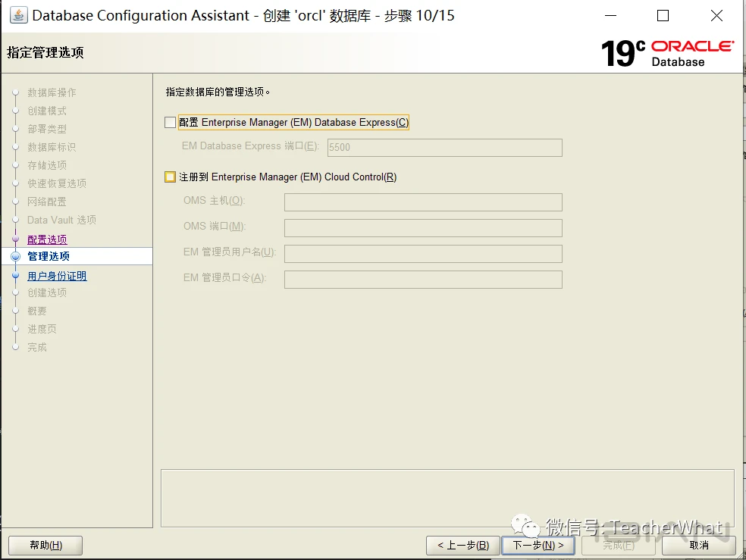Click the 完成 step label in sidebar
The width and height of the screenshot is (746, 560).
click(x=36, y=347)
